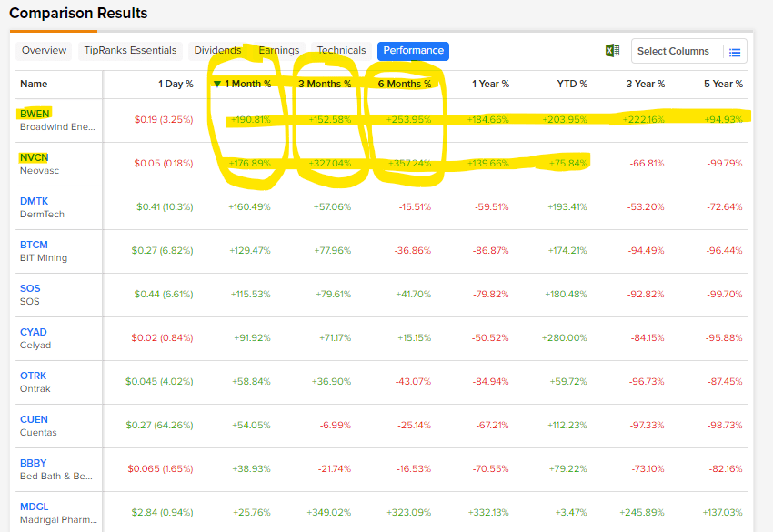The height and width of the screenshot is (532, 773).
Task: Switch to the Overview tab
Action: (45, 51)
